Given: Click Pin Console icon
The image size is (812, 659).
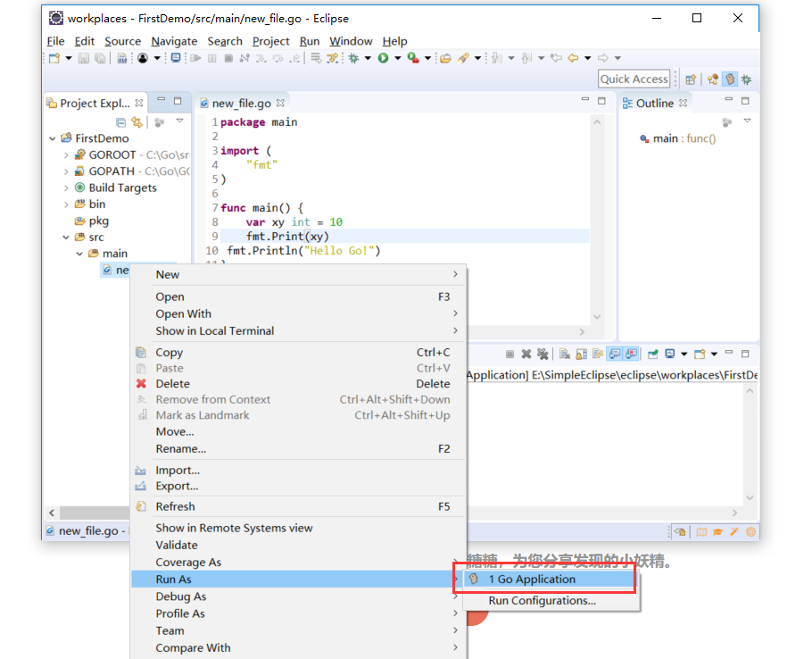Looking at the screenshot, I should click(653, 354).
